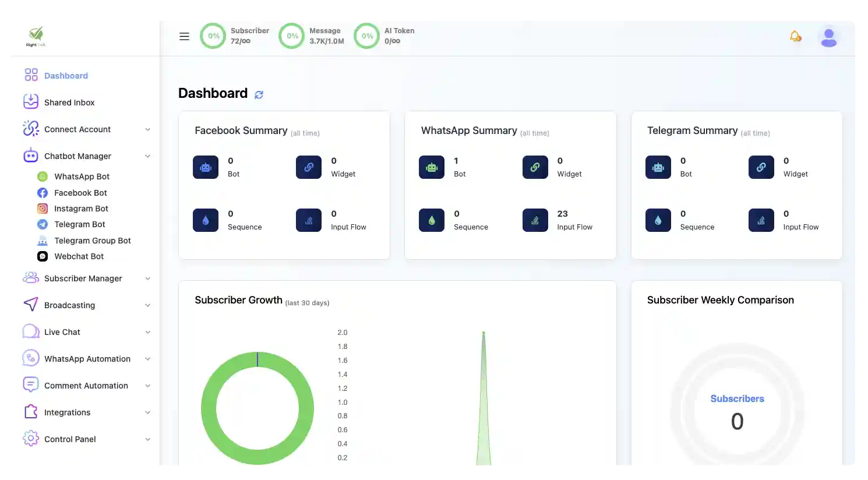
Task: Refresh the Dashboard using the refresh icon
Action: pos(259,94)
